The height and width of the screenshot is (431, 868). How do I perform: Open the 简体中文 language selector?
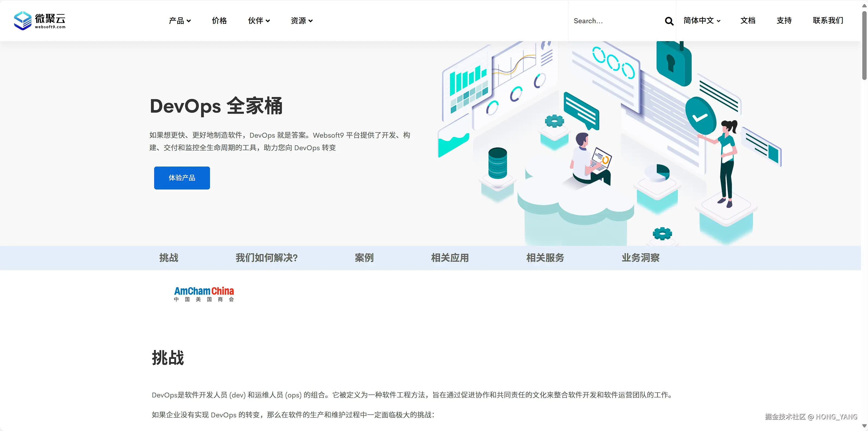click(x=702, y=20)
